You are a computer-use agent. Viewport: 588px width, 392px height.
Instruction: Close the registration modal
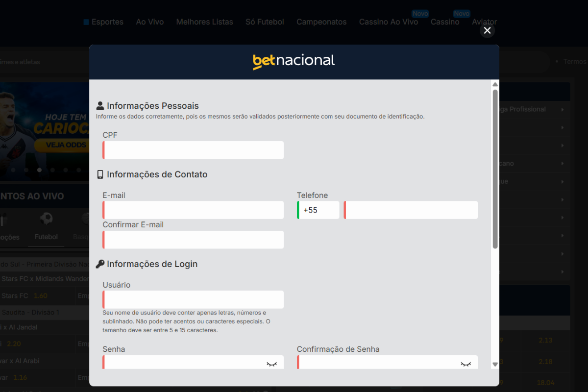[487, 30]
